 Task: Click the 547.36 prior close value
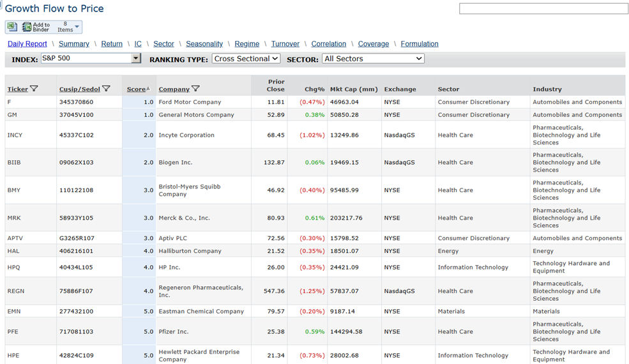pyautogui.click(x=274, y=291)
